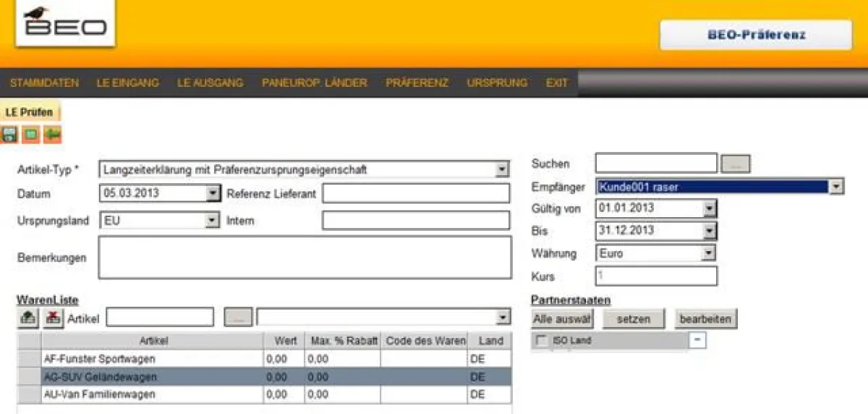Click the Land cell of AF-Funster Sportwagen
The width and height of the screenshot is (868, 414).
[490, 358]
